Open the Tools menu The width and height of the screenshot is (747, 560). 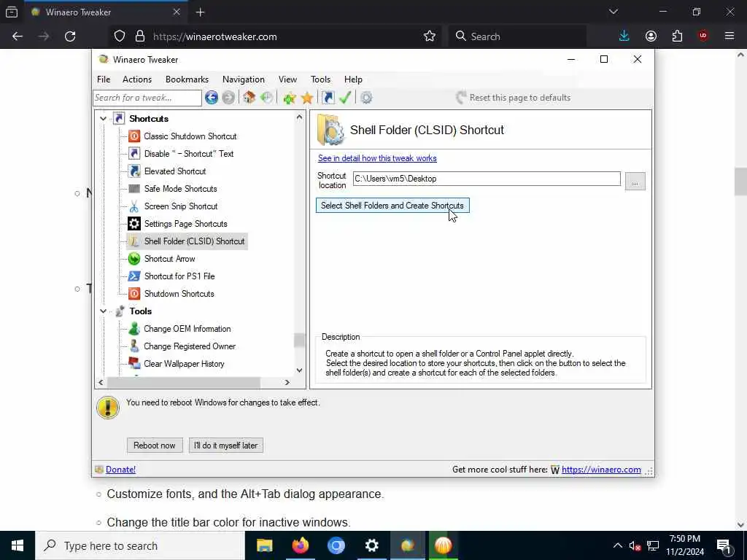pyautogui.click(x=321, y=79)
